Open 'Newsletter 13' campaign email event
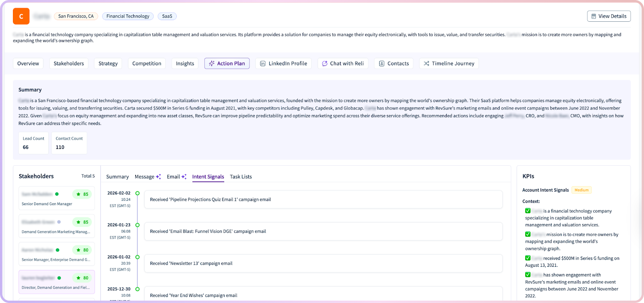Image resolution: width=644 pixels, height=303 pixels. [323, 264]
